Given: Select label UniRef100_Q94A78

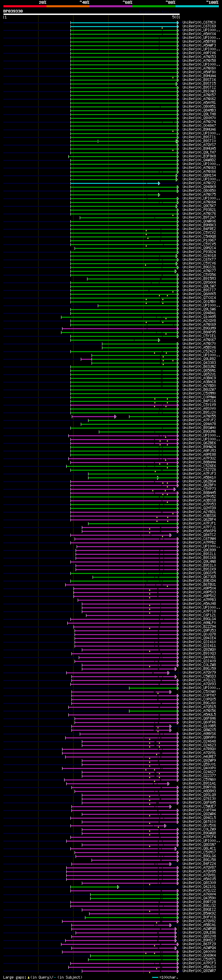Looking at the screenshot, I should click(x=199, y=424).
